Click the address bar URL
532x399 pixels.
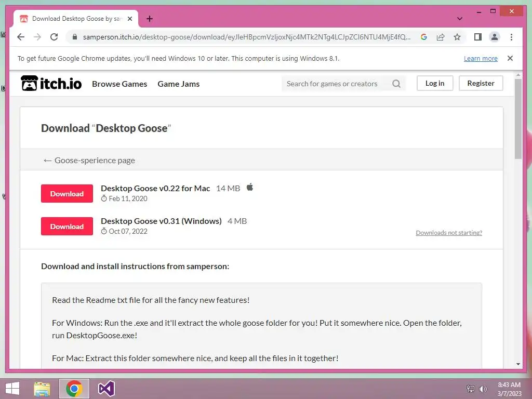tap(247, 37)
